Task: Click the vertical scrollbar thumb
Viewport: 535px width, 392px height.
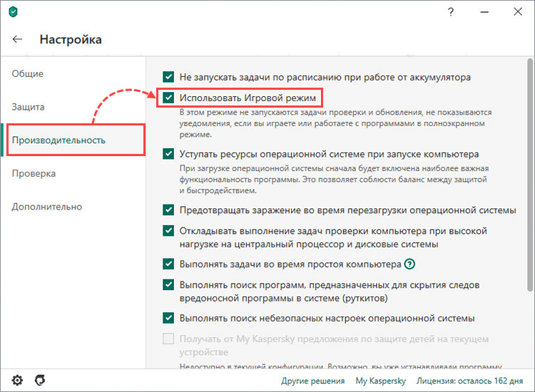Action: point(530,175)
